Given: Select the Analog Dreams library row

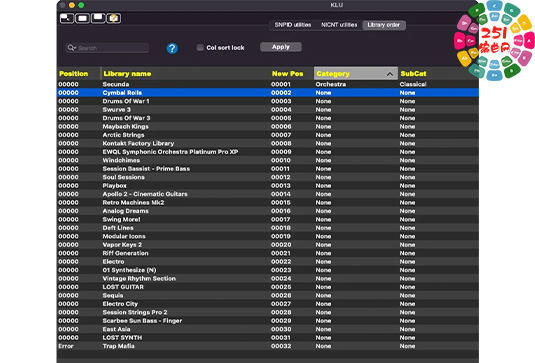Looking at the screenshot, I should [x=268, y=211].
